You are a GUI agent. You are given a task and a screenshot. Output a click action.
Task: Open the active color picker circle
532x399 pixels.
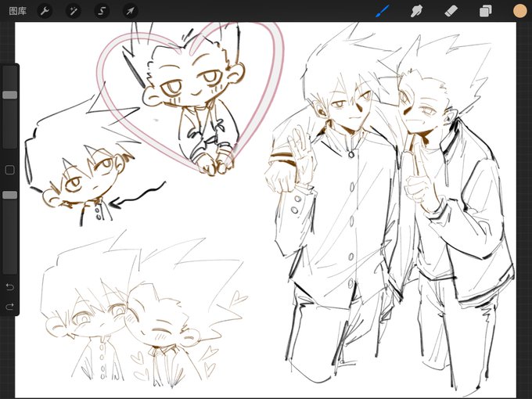(519, 11)
